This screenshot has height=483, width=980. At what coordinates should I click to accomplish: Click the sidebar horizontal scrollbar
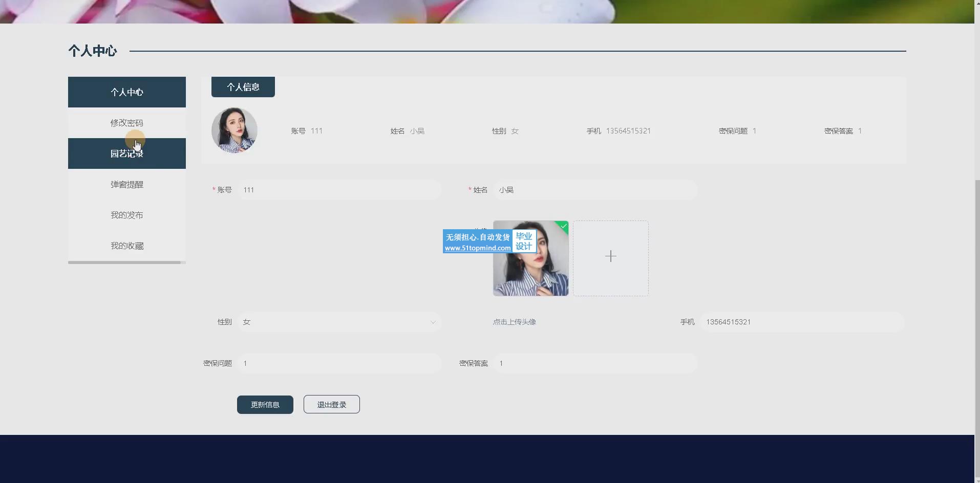click(x=124, y=262)
